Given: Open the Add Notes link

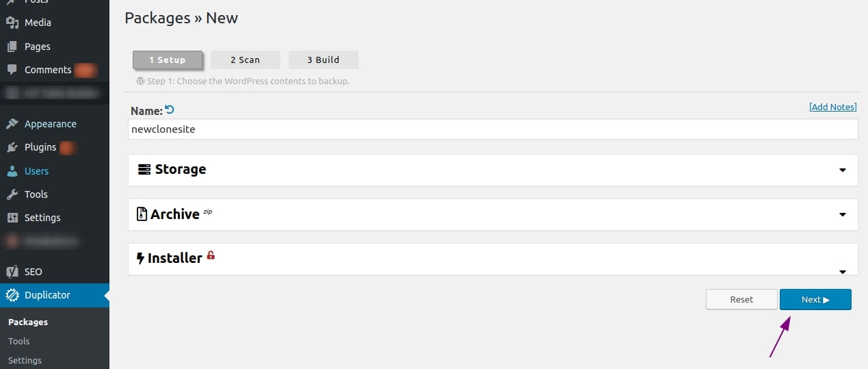Looking at the screenshot, I should (x=832, y=107).
